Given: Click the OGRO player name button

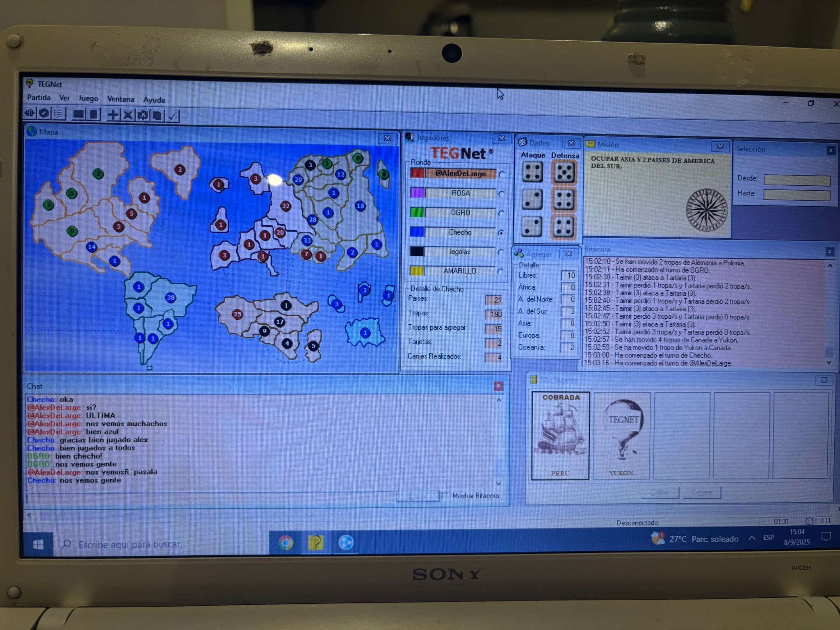Looking at the screenshot, I should tap(460, 212).
